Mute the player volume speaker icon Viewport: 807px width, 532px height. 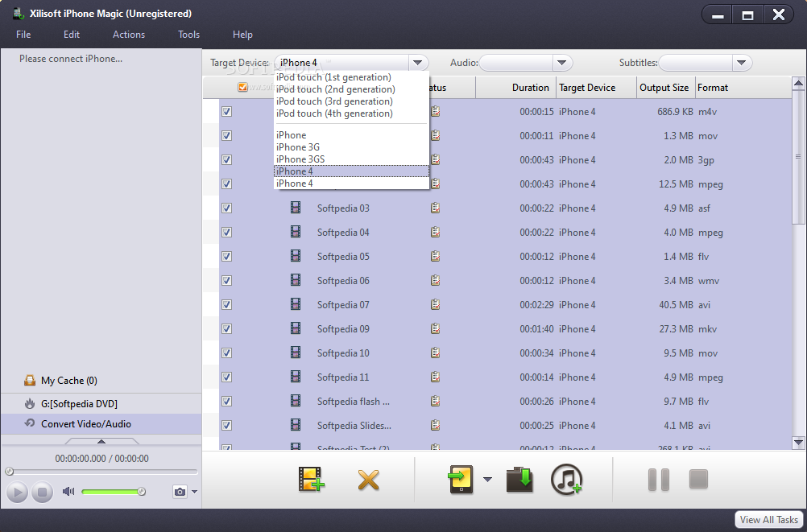pyautogui.click(x=68, y=491)
